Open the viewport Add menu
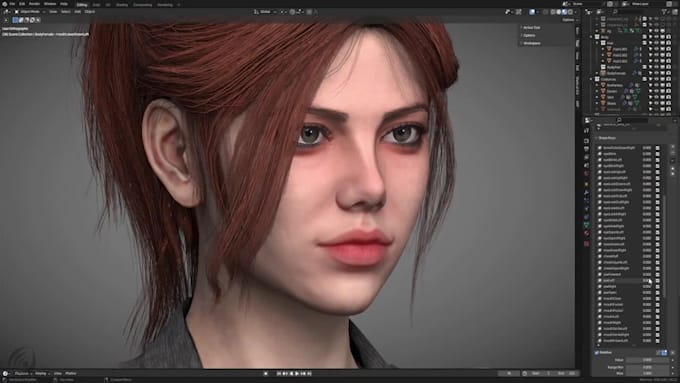 (78, 12)
